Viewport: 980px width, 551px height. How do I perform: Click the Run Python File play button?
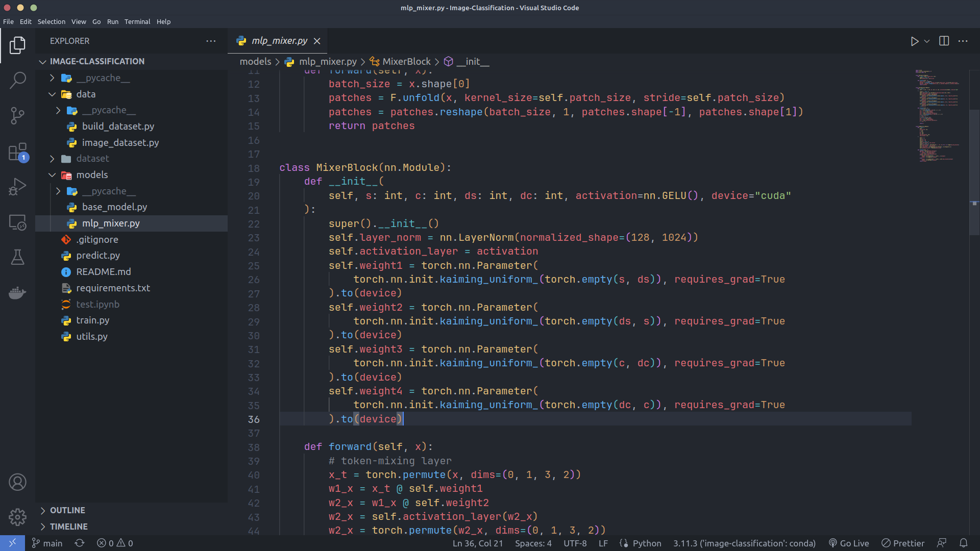pyautogui.click(x=914, y=41)
